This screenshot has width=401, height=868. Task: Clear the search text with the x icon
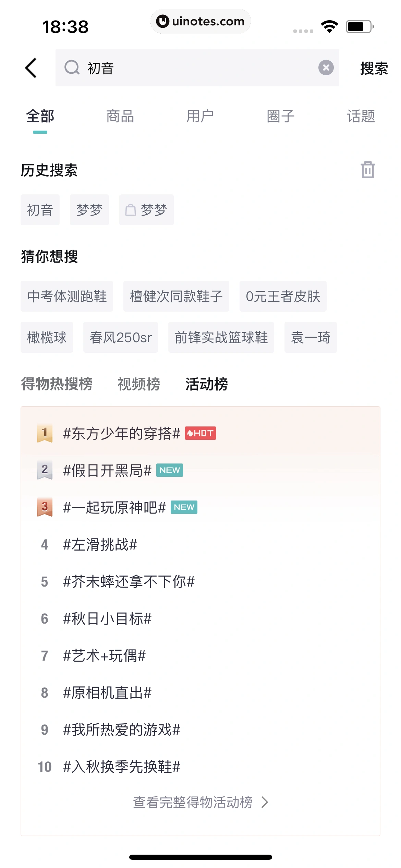tap(326, 68)
